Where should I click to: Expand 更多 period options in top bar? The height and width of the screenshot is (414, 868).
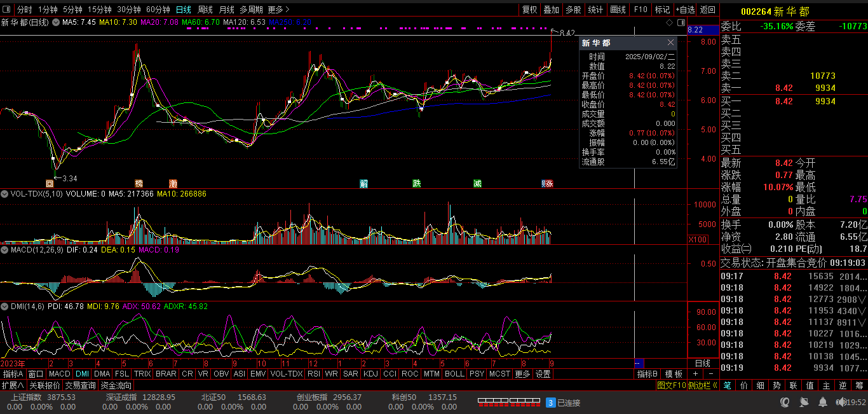[x=278, y=10]
